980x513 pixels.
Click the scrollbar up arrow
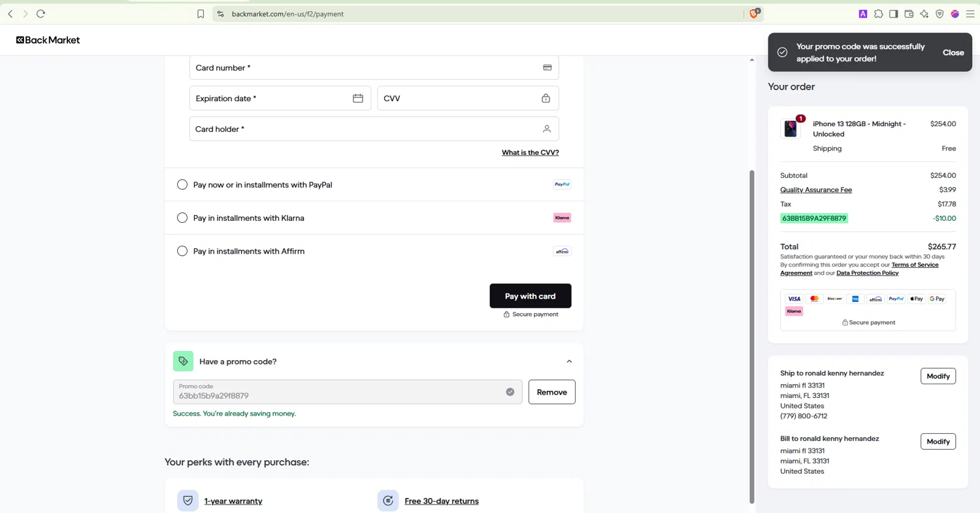tap(751, 59)
